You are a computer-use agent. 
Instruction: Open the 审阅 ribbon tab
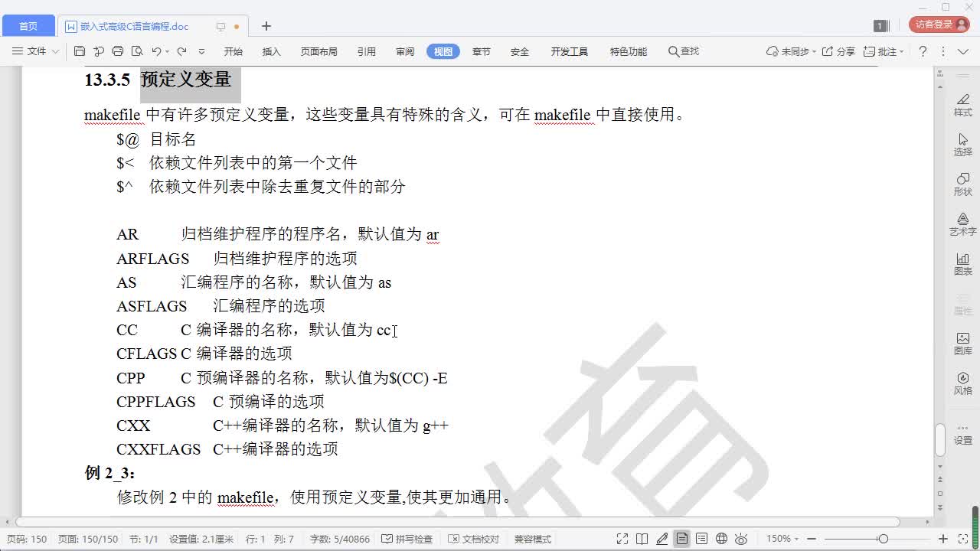[x=405, y=51]
